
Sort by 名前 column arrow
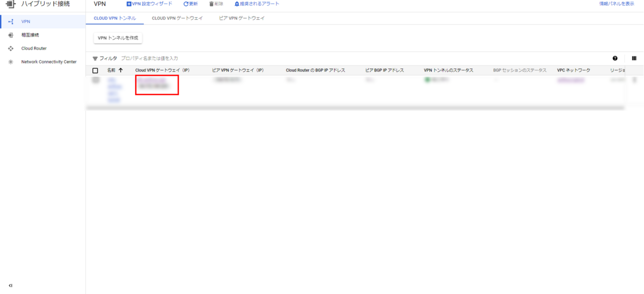[x=120, y=70]
